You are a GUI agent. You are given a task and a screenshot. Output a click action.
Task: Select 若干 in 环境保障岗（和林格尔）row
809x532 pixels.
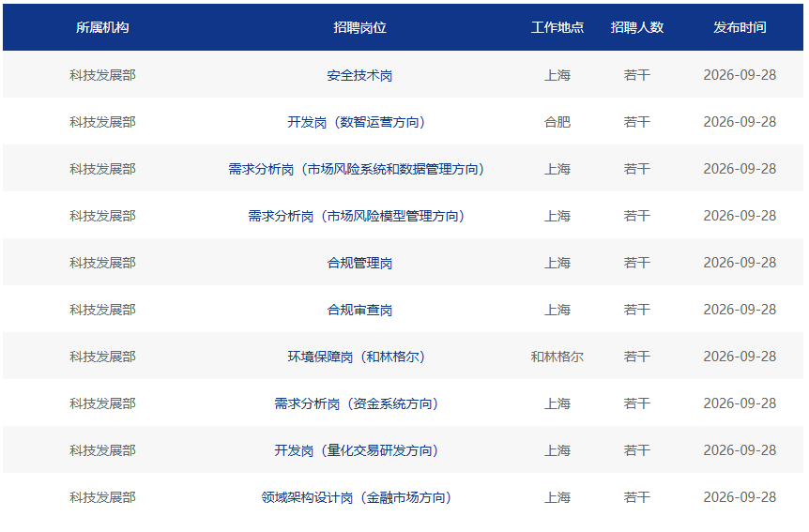tap(636, 357)
